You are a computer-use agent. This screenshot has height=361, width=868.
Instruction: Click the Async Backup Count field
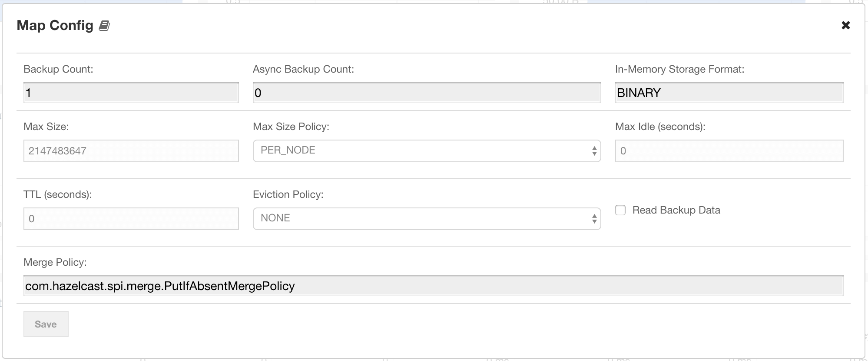[427, 93]
